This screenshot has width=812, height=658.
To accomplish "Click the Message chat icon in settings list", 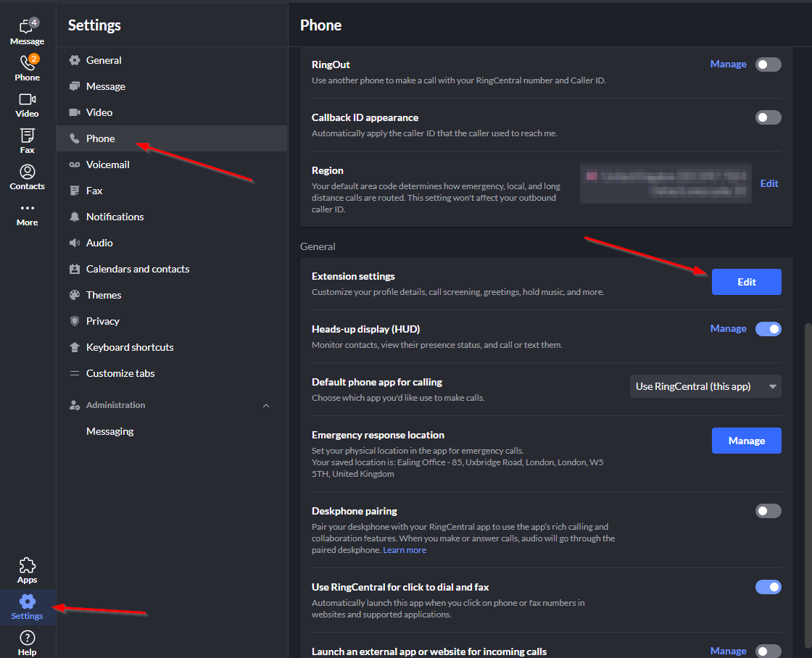I will 75,86.
